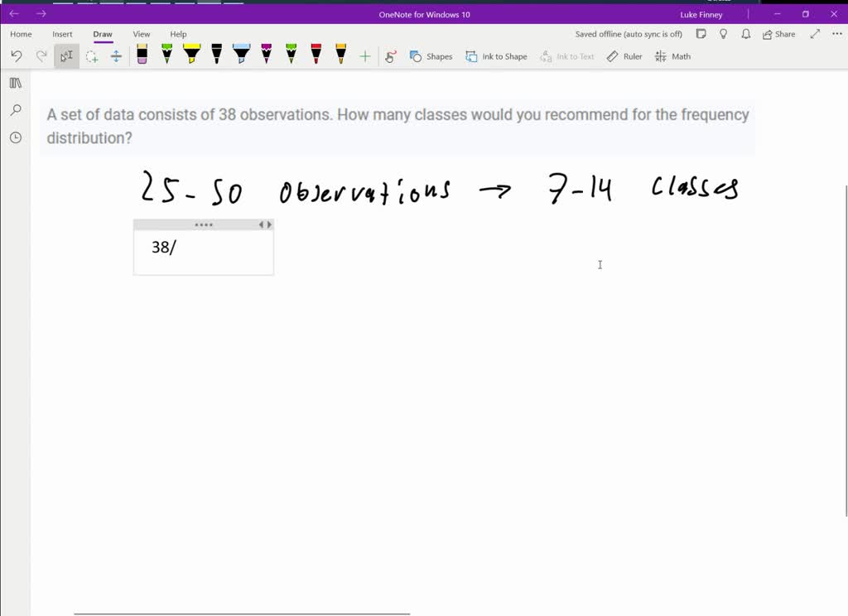Click the Undo arrow icon
This screenshot has width=848, height=616.
coord(17,56)
